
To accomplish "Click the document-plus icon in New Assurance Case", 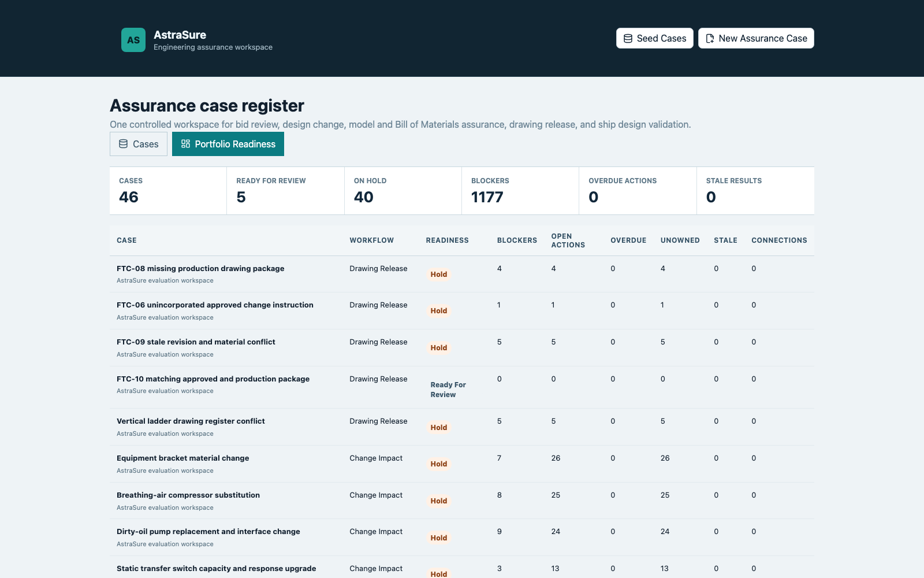I will point(710,39).
